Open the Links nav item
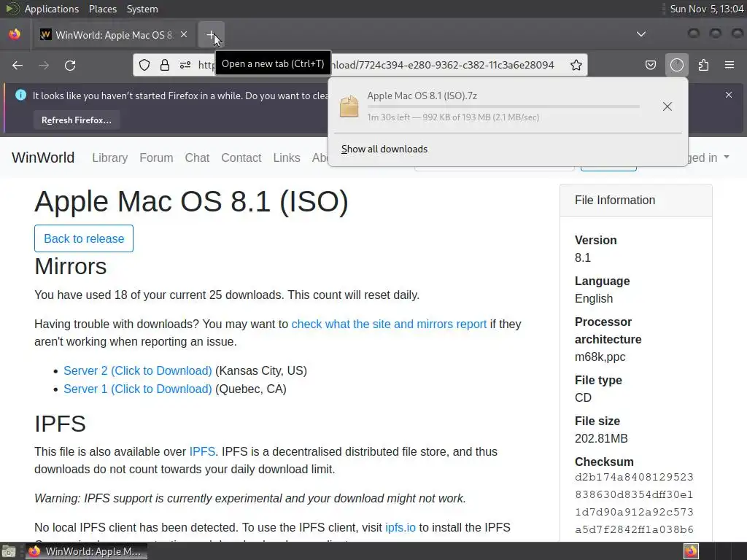 pyautogui.click(x=286, y=157)
